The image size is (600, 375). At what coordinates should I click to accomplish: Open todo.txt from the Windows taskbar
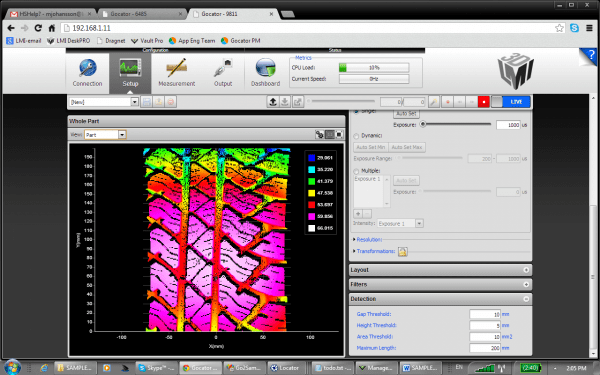(332, 368)
